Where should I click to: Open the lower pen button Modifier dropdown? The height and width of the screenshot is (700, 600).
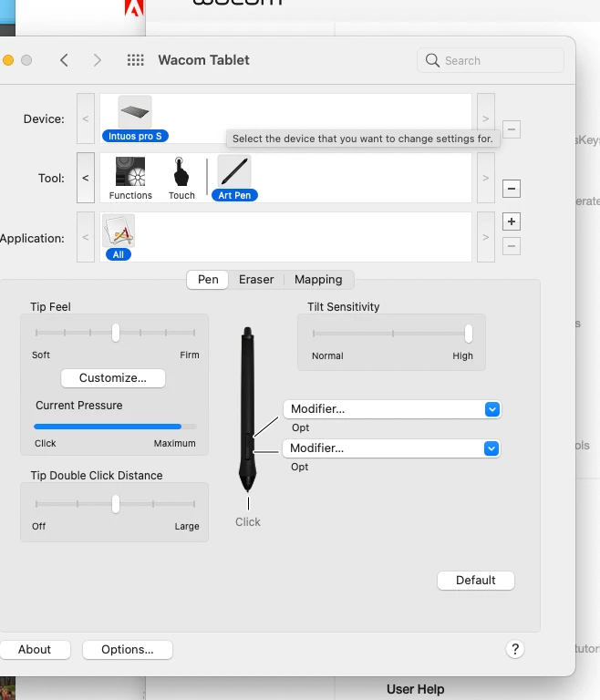tap(391, 448)
